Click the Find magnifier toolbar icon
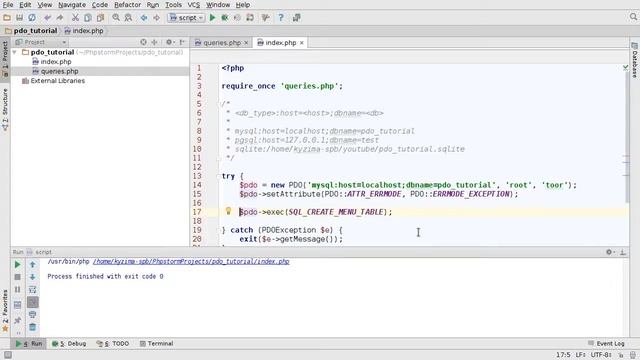Viewport: 640px width, 360px height. pyautogui.click(x=116, y=18)
